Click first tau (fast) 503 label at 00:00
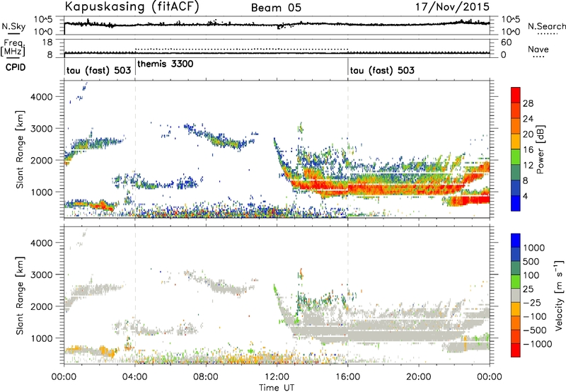Screen dimensions: 566x392 pyautogui.click(x=98, y=70)
